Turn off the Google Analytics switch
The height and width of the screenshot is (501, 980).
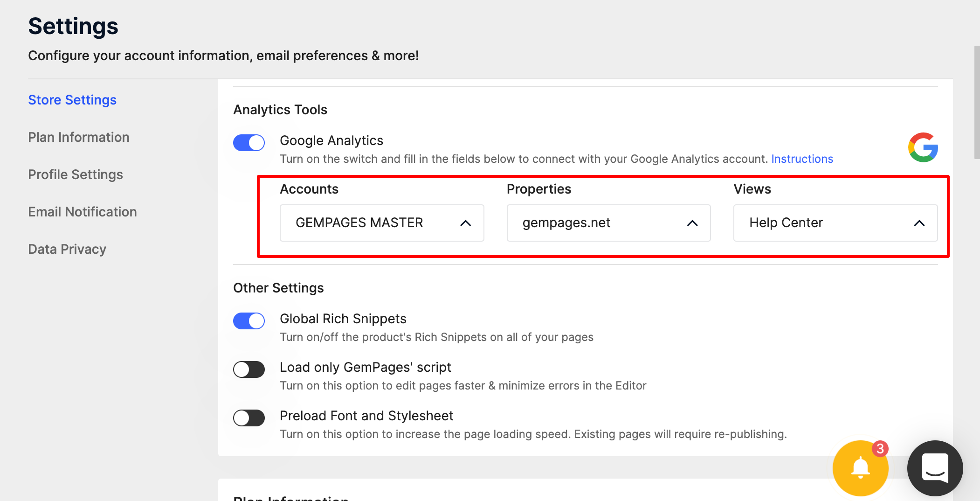click(249, 143)
